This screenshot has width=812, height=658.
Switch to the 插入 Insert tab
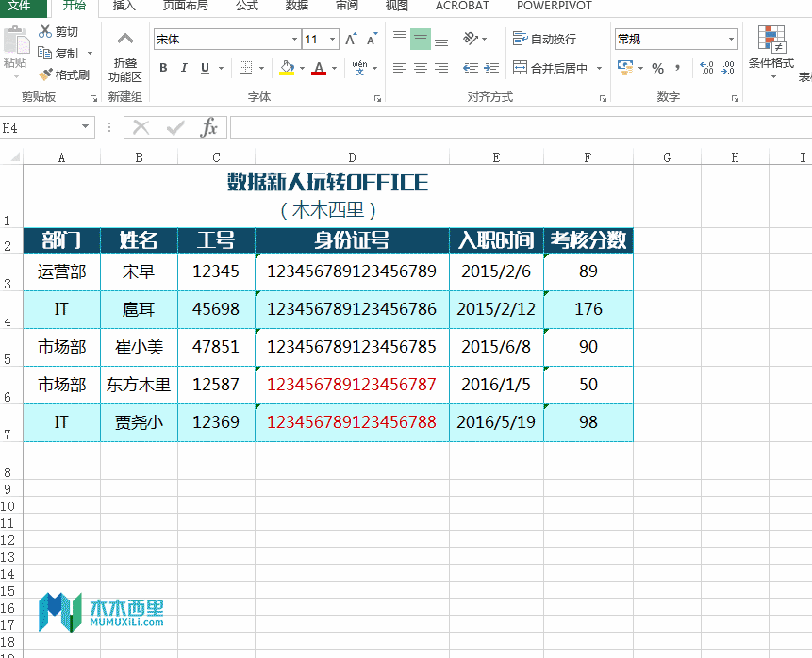tap(124, 6)
